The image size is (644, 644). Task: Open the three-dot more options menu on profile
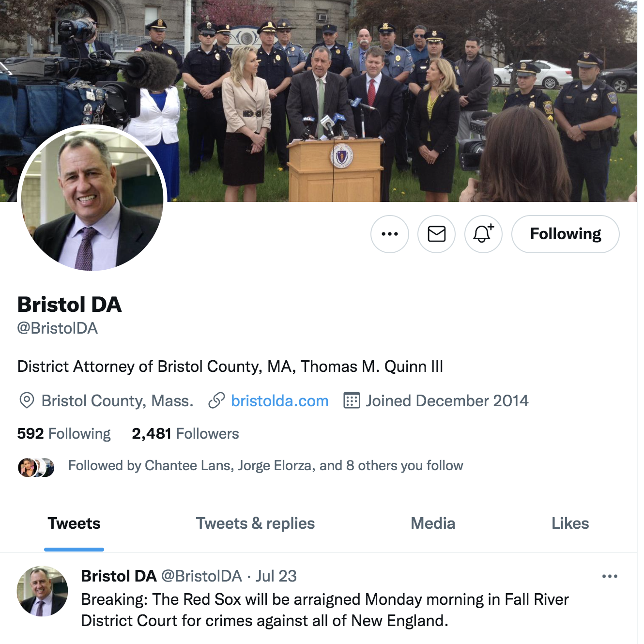coord(390,234)
